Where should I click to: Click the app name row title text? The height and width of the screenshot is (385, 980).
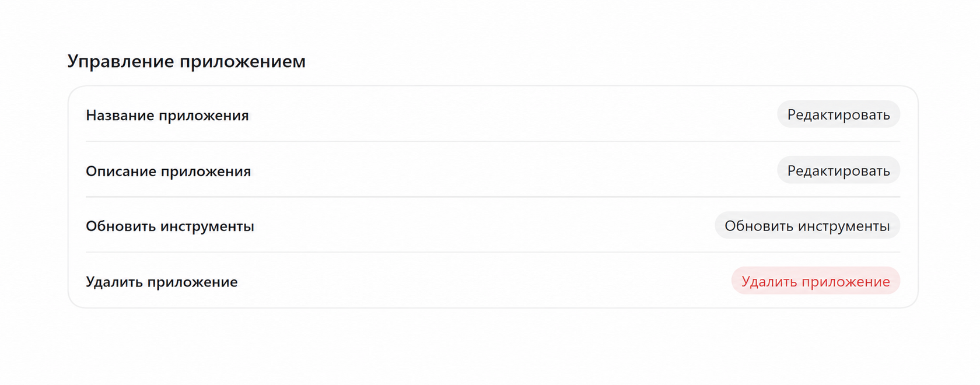coord(167,116)
